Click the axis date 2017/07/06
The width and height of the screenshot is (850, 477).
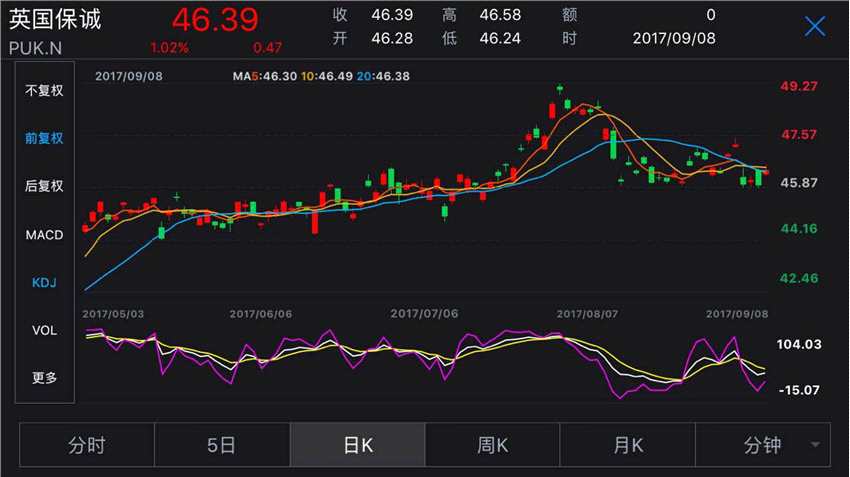click(x=424, y=314)
